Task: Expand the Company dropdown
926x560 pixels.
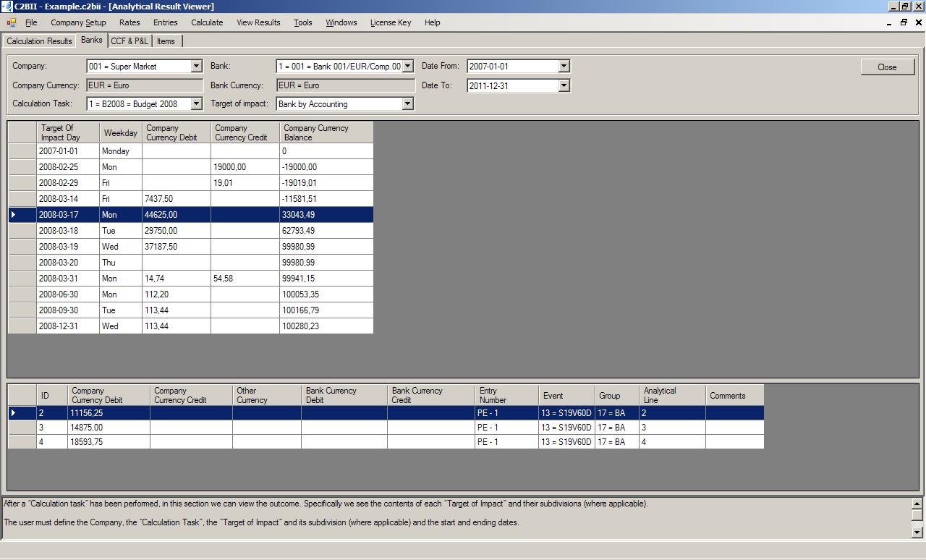Action: (x=196, y=67)
